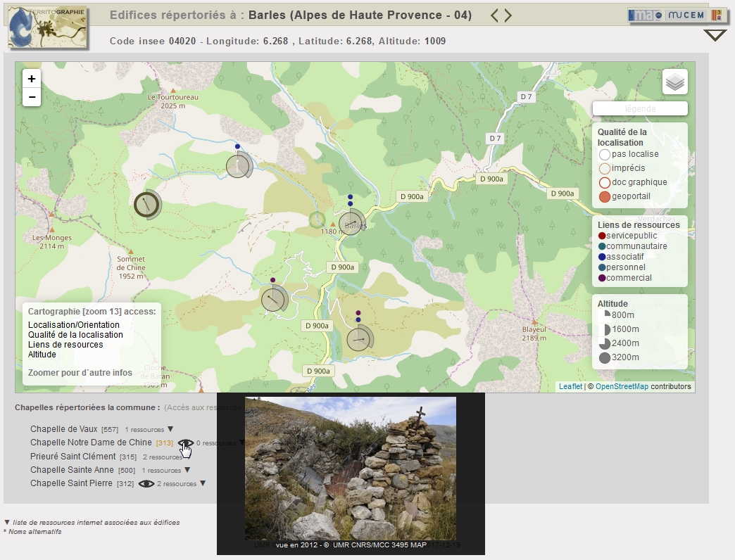Open the map layers control
The width and height of the screenshot is (735, 560).
coord(675,82)
